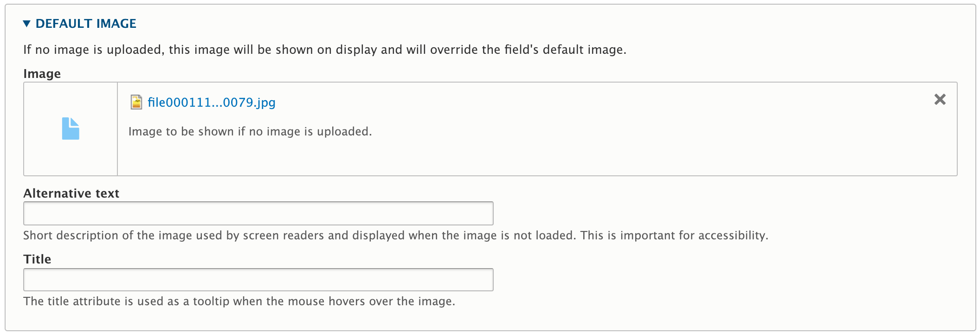This screenshot has width=980, height=334.
Task: Place cursor in the Title input
Action: point(257,279)
